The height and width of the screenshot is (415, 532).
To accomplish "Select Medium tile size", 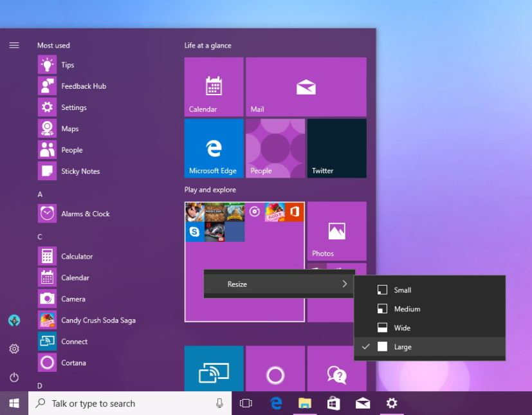I will (430, 309).
